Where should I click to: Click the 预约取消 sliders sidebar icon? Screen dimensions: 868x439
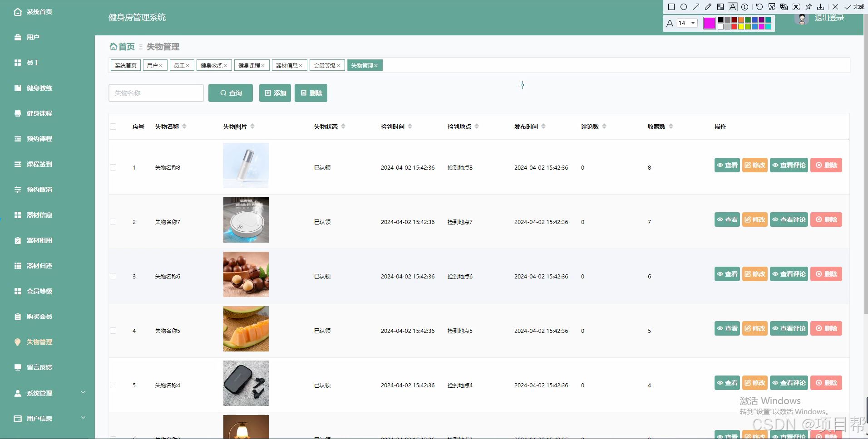[18, 190]
